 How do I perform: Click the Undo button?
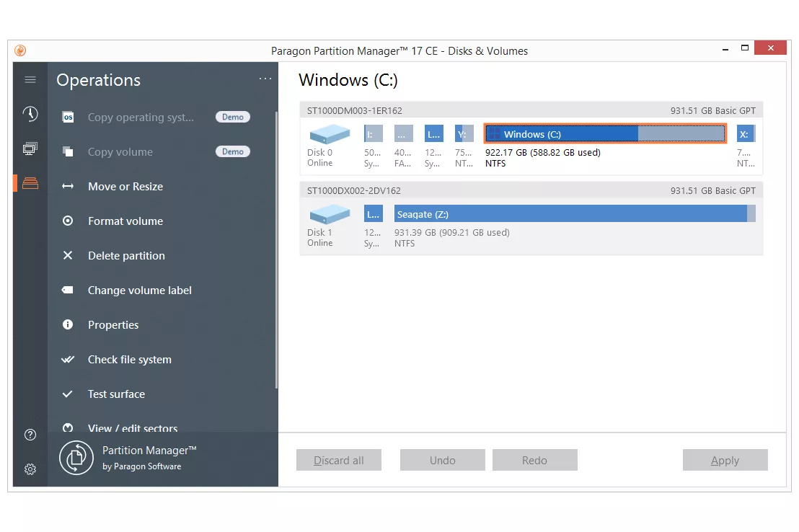pyautogui.click(x=442, y=460)
